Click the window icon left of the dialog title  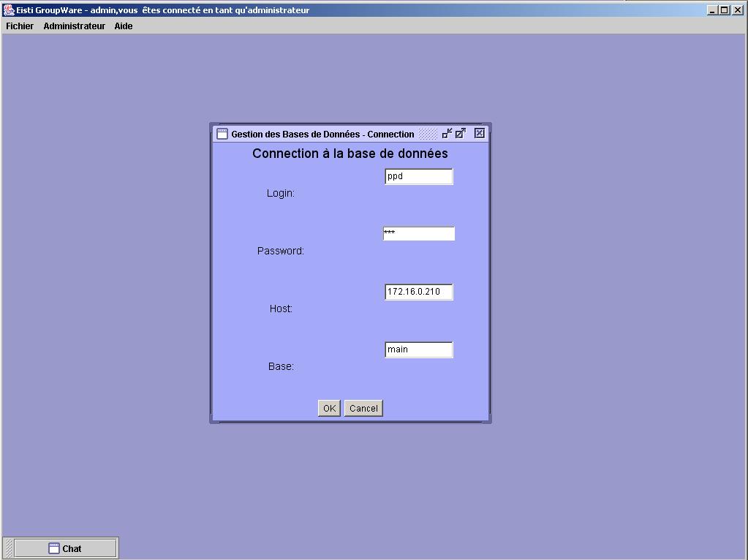pyautogui.click(x=222, y=134)
